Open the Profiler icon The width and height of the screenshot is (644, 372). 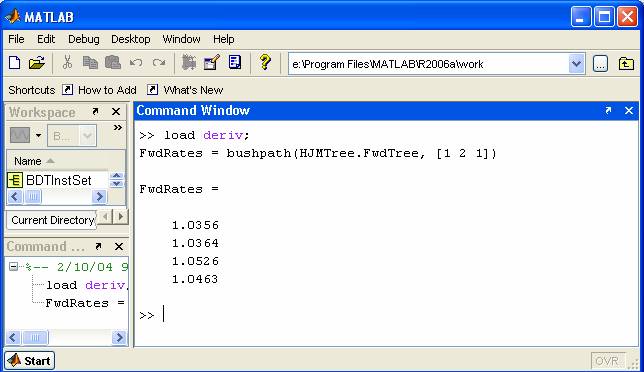[x=235, y=62]
